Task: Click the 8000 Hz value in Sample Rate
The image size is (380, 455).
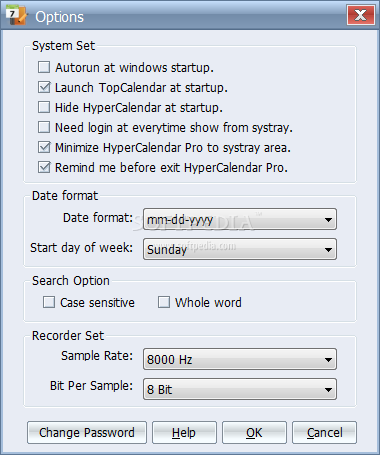Action: tap(170, 360)
